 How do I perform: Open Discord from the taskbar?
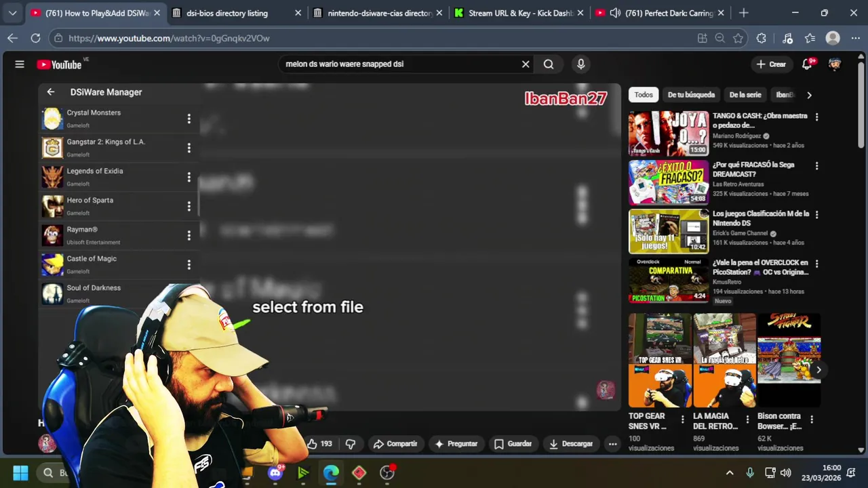(275, 472)
